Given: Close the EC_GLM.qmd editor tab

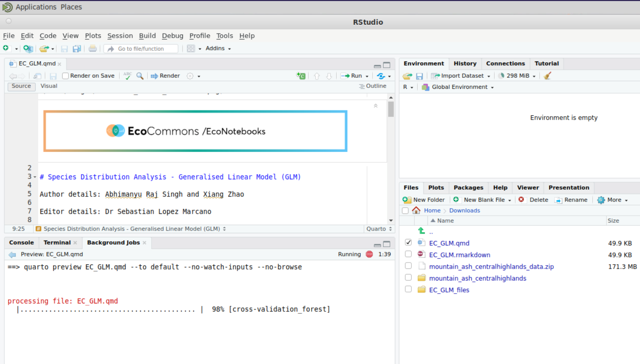Looking at the screenshot, I should point(59,64).
